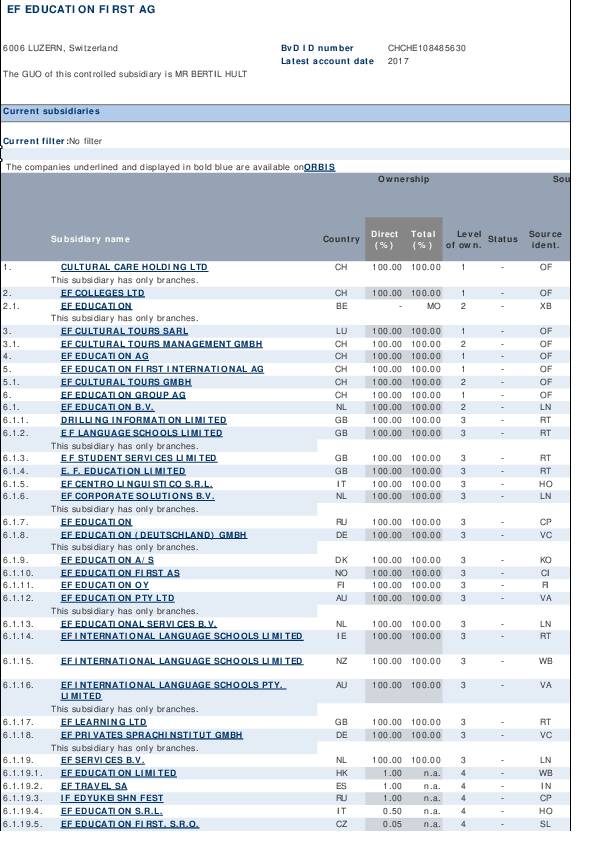Click the Total (%) column header

[423, 239]
